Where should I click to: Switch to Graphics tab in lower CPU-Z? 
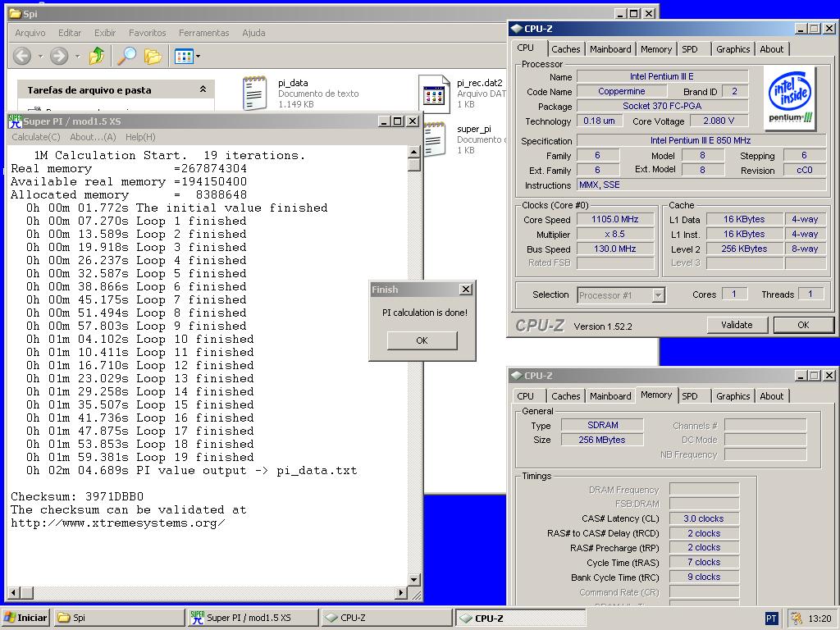point(733,396)
